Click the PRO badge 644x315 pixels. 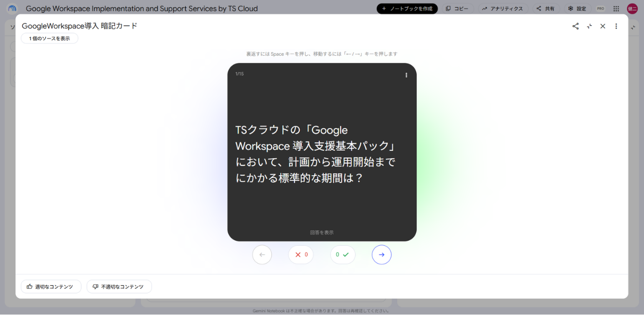coord(600,9)
